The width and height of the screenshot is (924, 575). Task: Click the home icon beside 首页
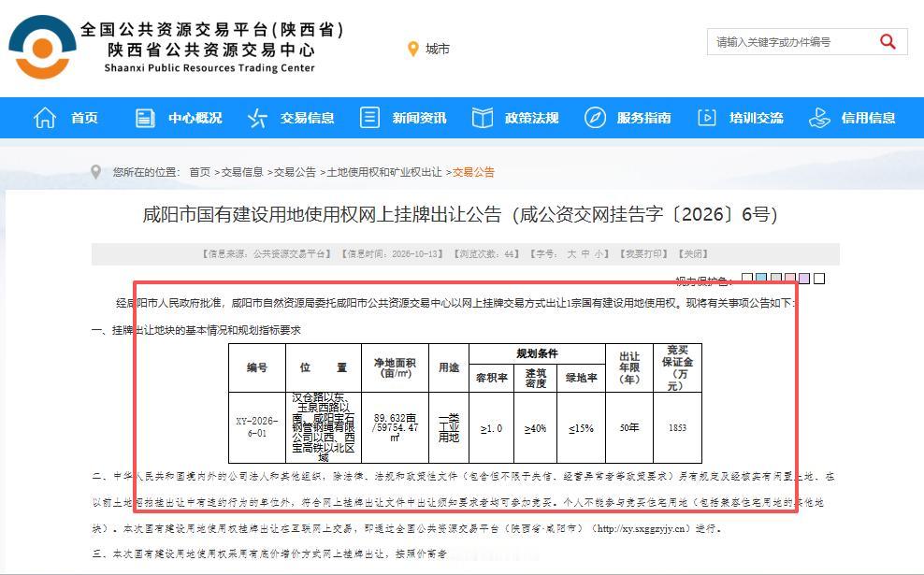pyautogui.click(x=45, y=118)
